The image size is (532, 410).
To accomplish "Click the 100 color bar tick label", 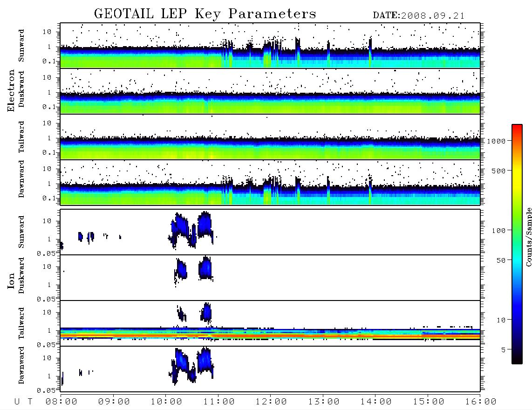I will pyautogui.click(x=499, y=231).
